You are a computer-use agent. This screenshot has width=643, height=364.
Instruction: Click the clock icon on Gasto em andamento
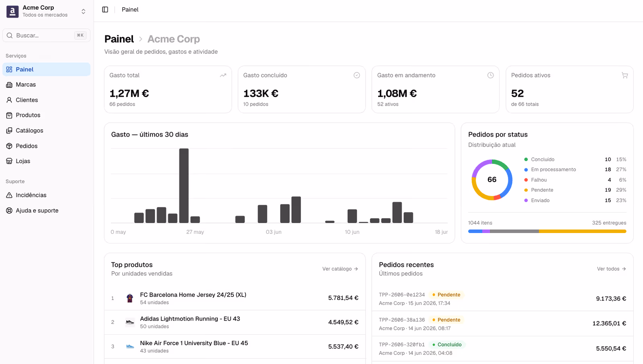click(491, 75)
